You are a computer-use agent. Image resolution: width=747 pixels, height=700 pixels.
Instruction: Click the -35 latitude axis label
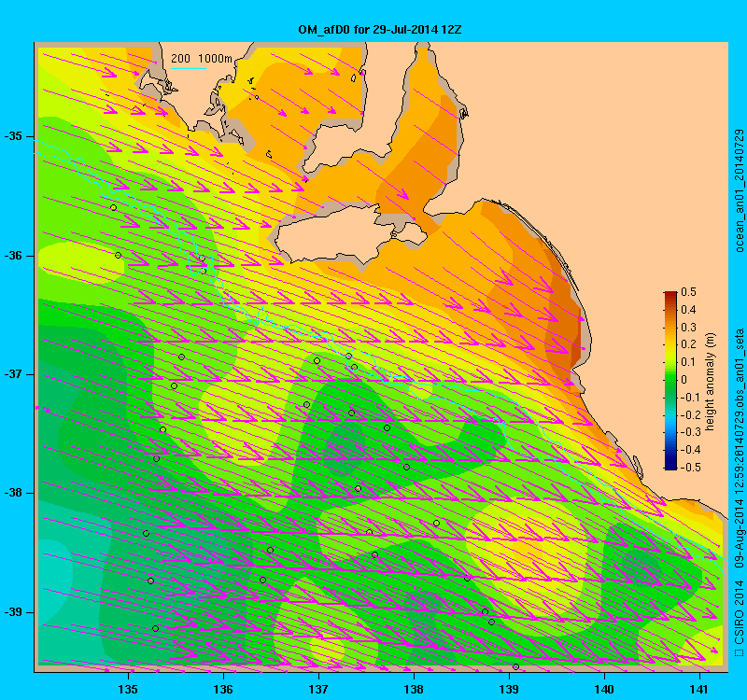pyautogui.click(x=13, y=136)
